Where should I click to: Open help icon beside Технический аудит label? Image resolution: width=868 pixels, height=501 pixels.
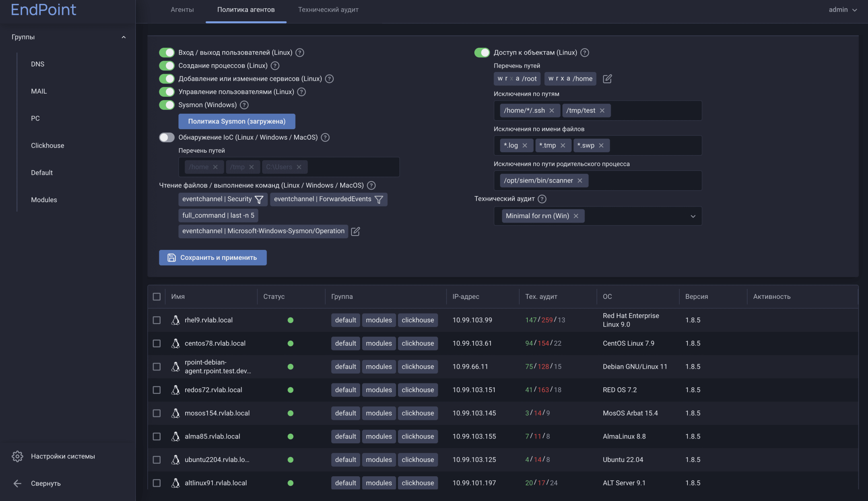(x=542, y=199)
